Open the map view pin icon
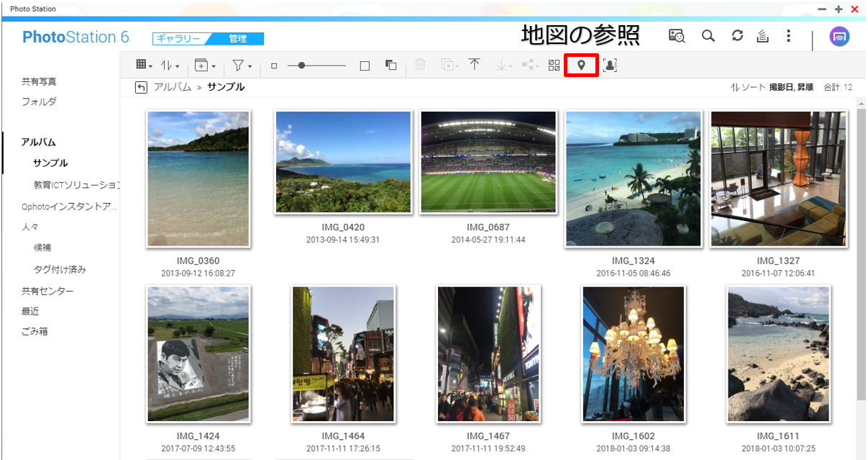Viewport: 868px width, 460px height. coord(582,66)
